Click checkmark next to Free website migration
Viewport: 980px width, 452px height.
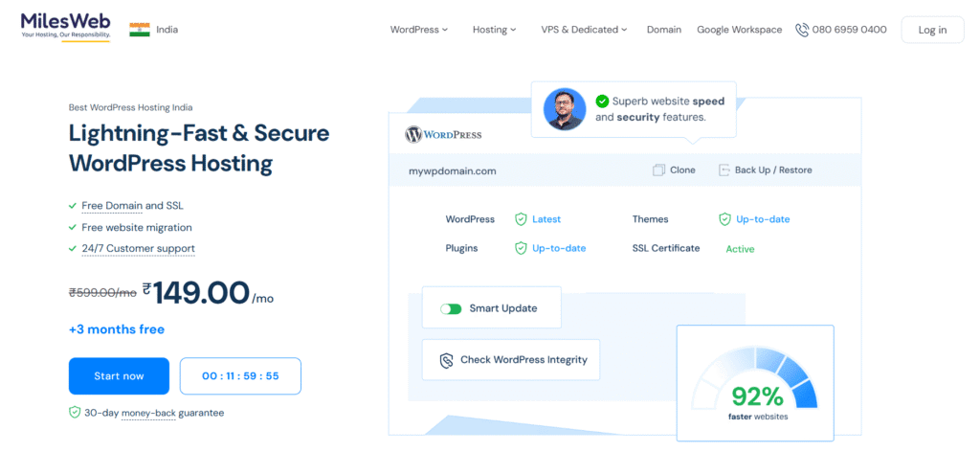73,228
